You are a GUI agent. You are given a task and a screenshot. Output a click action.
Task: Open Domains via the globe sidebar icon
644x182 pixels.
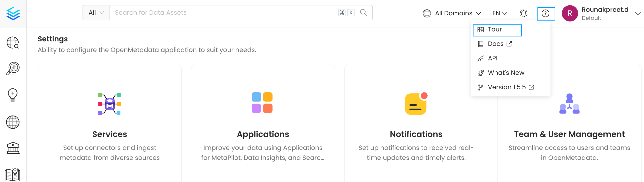click(13, 122)
